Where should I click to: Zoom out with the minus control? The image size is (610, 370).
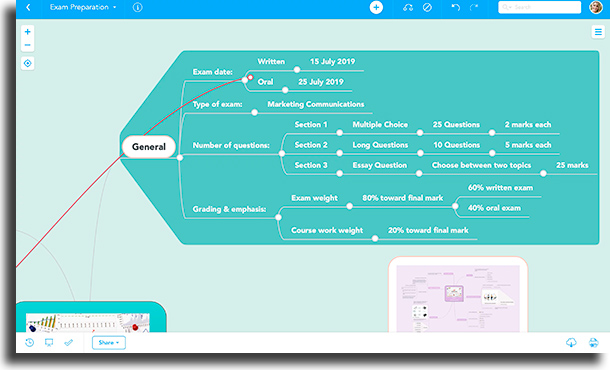pos(28,45)
